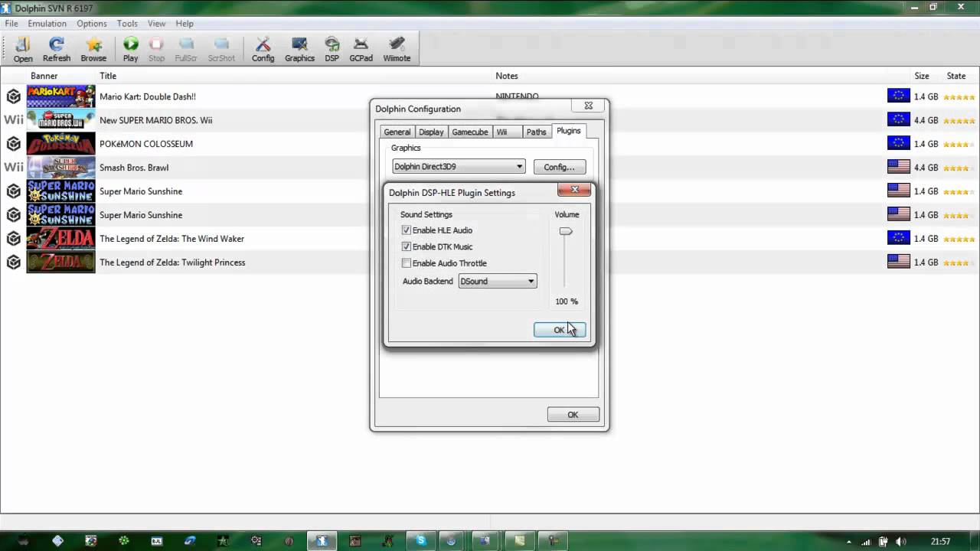Select the POKéMON COLOSSEUM banner
The width and height of the screenshot is (980, 551).
tap(61, 144)
